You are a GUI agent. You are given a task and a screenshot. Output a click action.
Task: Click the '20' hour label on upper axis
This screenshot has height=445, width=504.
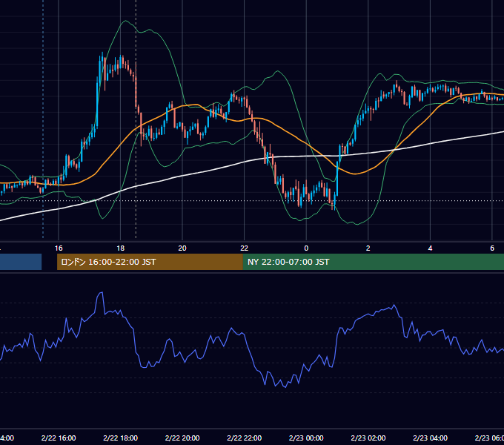point(182,248)
